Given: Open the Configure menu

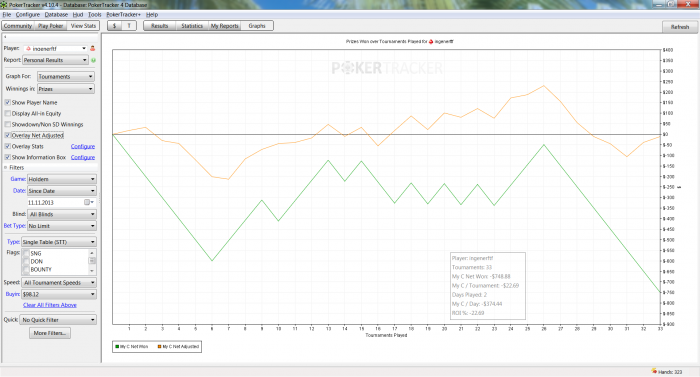Looking at the screenshot, I should tap(28, 15).
